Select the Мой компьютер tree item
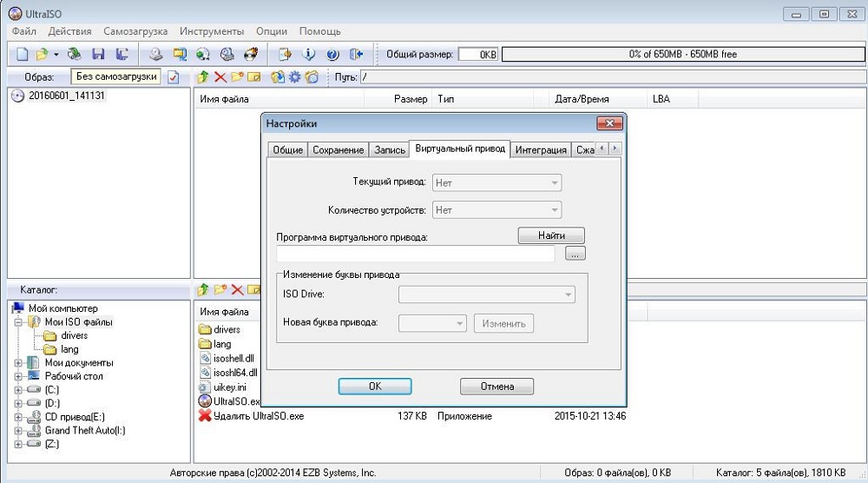The width and height of the screenshot is (868, 483). (63, 308)
